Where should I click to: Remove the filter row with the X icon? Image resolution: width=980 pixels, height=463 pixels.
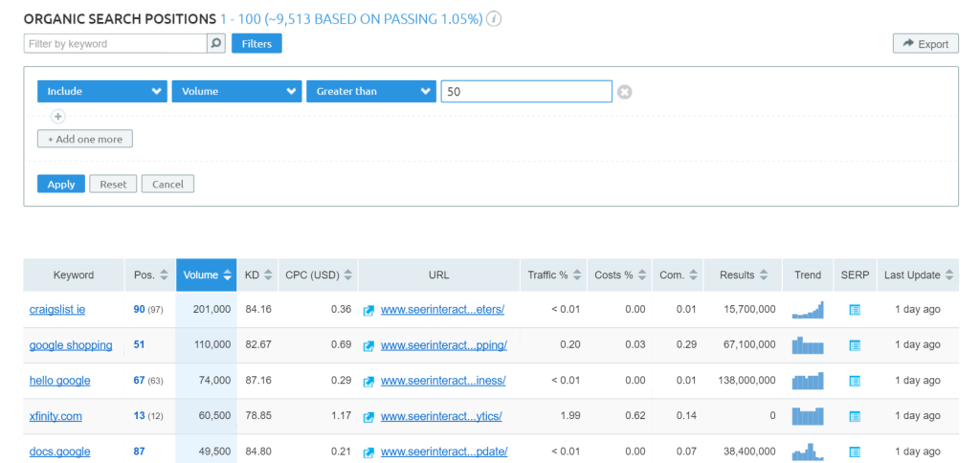[624, 92]
